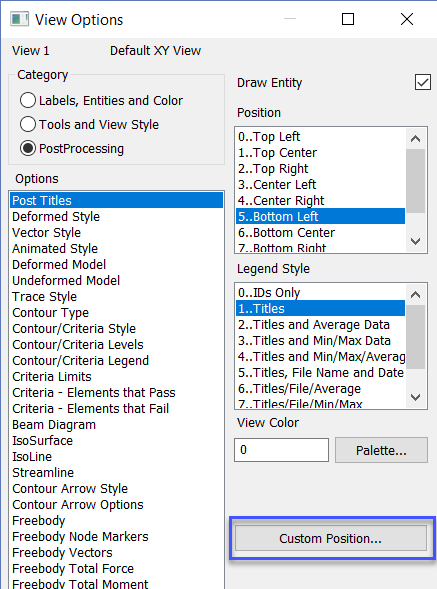
Task: Close the View Options dialog
Action: tap(407, 19)
